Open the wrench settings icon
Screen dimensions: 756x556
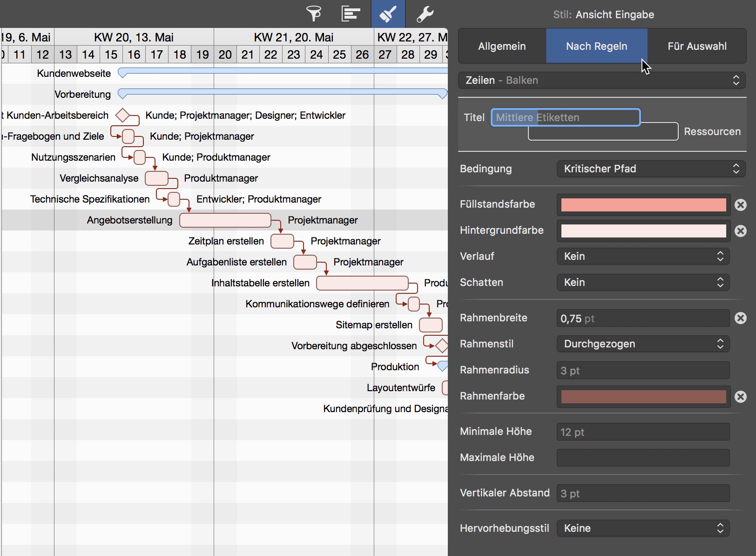(x=425, y=14)
